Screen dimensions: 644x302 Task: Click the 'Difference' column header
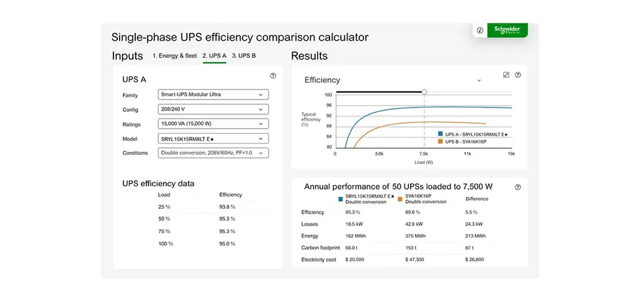(477, 199)
